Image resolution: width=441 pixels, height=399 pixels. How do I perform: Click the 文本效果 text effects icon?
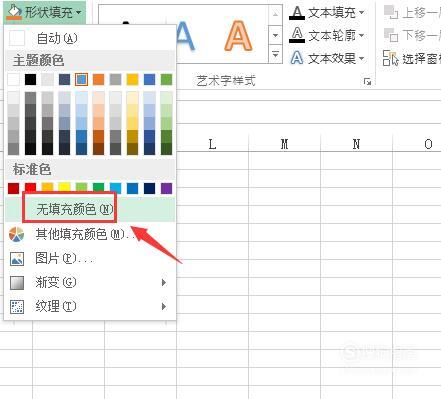point(297,58)
